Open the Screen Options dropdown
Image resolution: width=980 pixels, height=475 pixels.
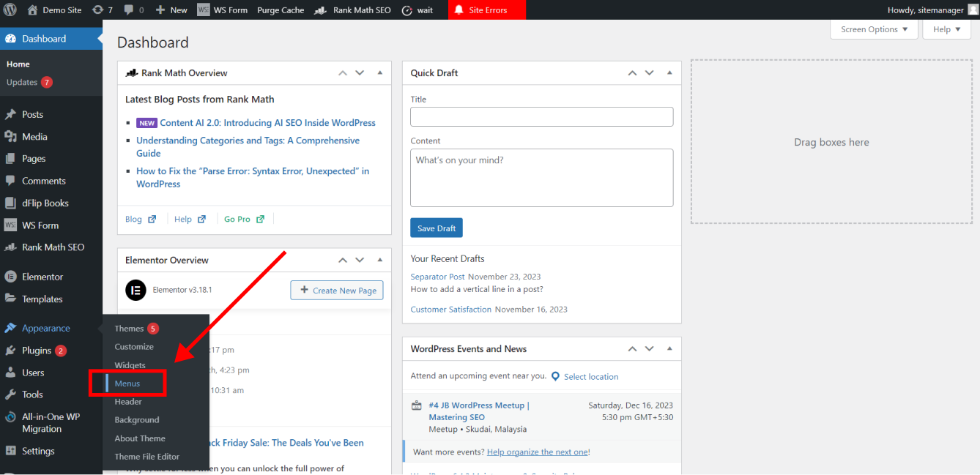874,29
